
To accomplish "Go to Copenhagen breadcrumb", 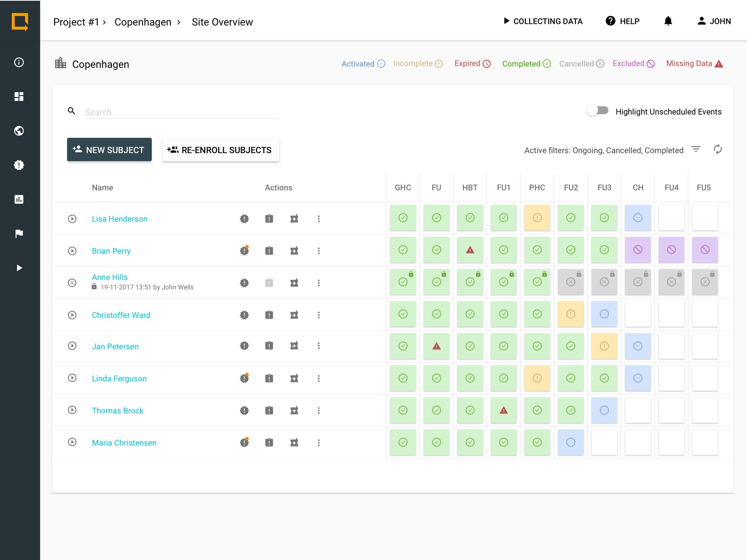I will (x=143, y=22).
